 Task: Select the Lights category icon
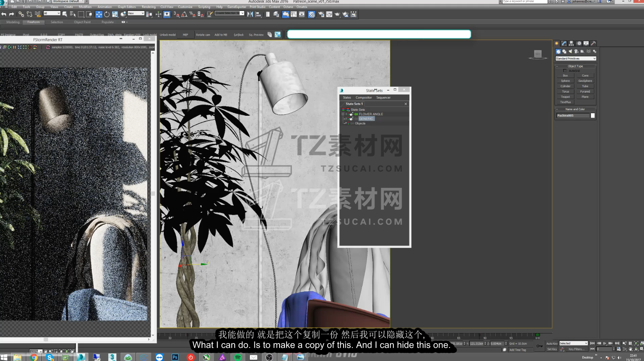coord(570,52)
